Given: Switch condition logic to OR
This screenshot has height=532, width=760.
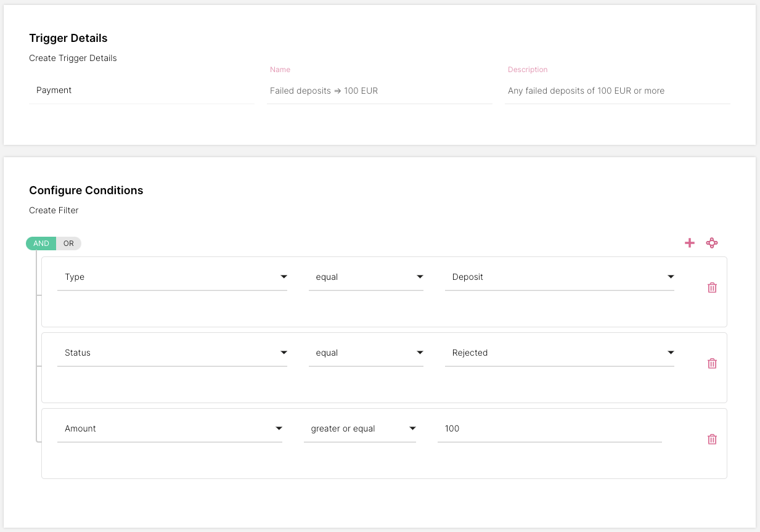Looking at the screenshot, I should [68, 243].
